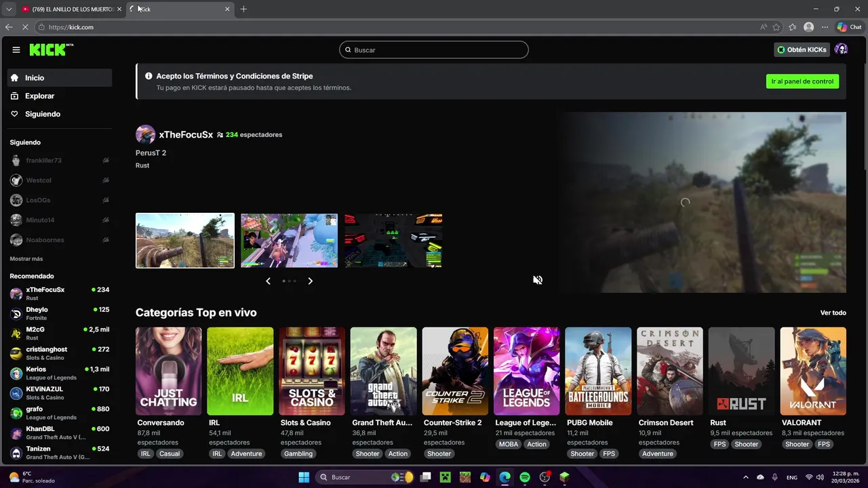Open Spotify from the taskbar

525,477
